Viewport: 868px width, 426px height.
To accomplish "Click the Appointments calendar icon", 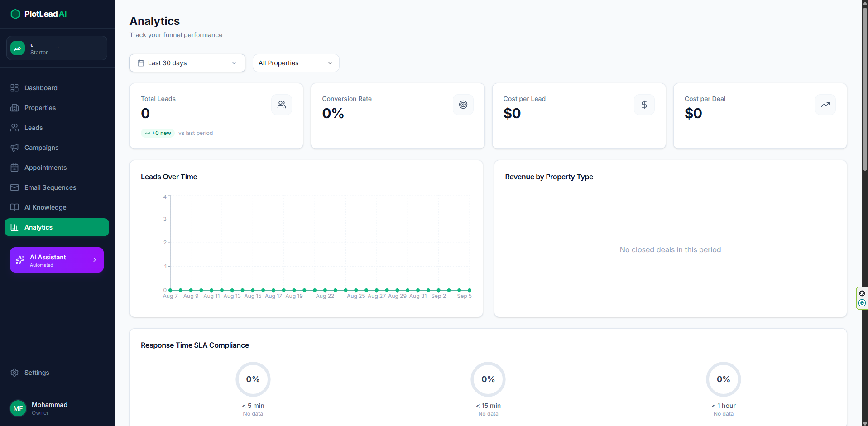I will coord(14,168).
